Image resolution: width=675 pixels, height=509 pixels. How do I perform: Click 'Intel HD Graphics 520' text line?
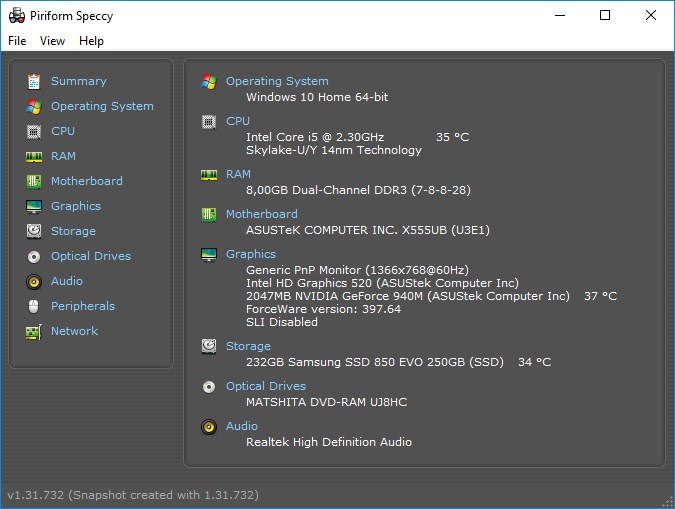(x=382, y=283)
